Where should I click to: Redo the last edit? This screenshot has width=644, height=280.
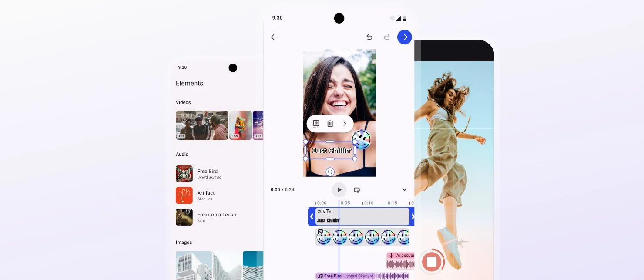(x=387, y=37)
